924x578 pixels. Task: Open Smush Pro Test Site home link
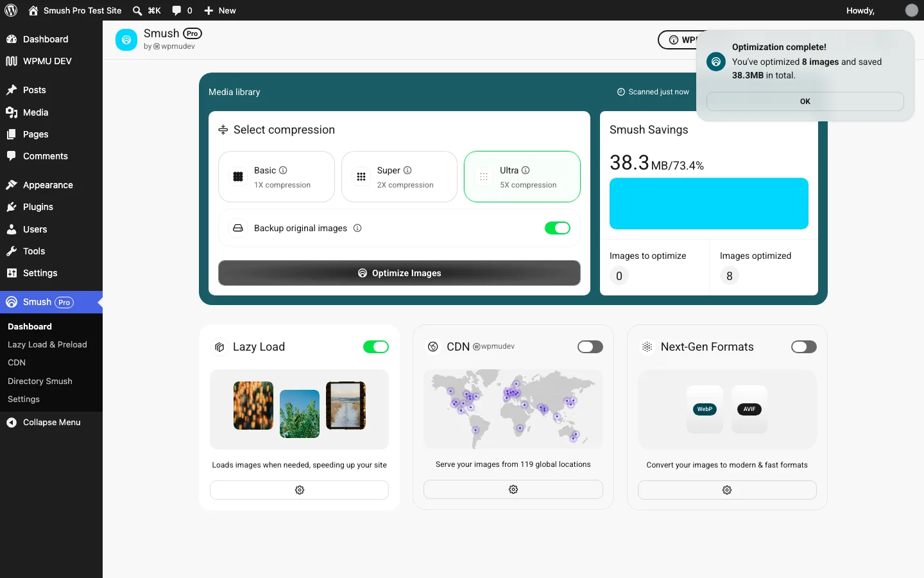(75, 10)
